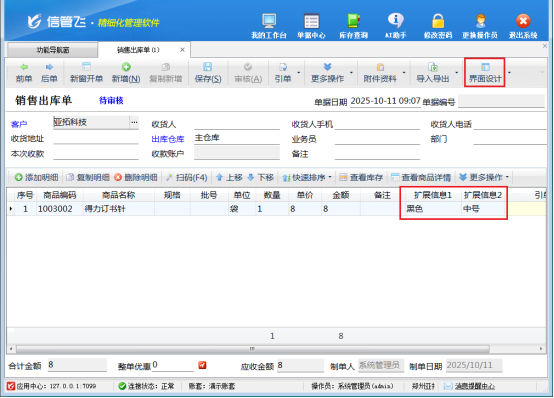554x398 pixels.
Task: Open 修改密码 change password
Action: (438, 25)
